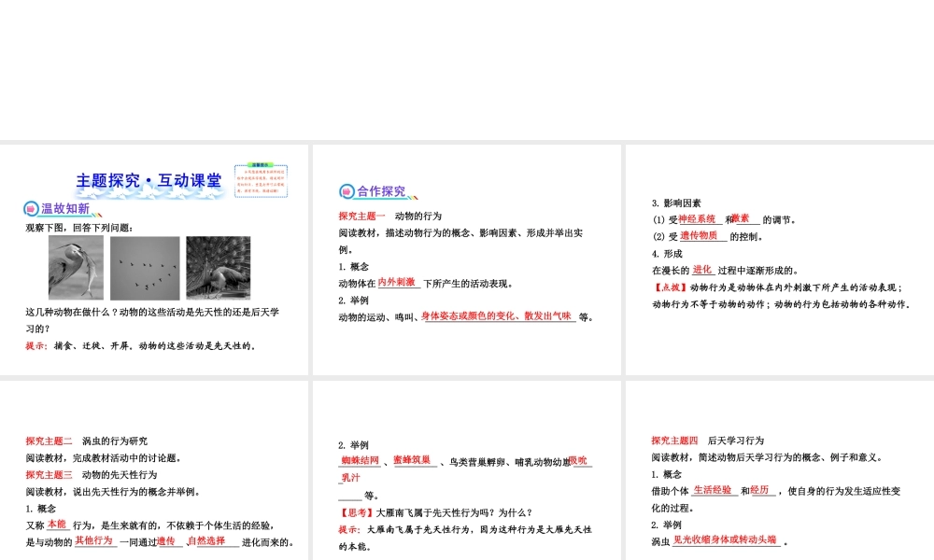The width and height of the screenshot is (934, 560).
Task: Click the 合作探究 section icon
Action: 347,191
